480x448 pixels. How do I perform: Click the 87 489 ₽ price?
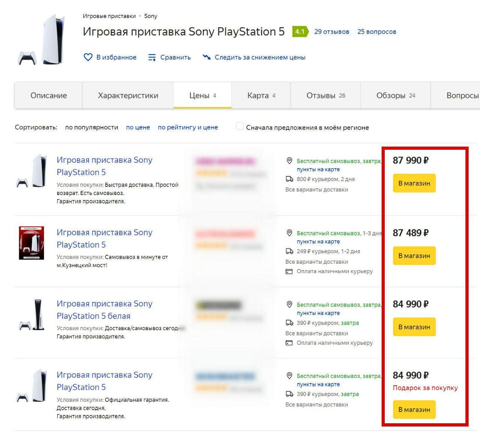[x=411, y=233]
